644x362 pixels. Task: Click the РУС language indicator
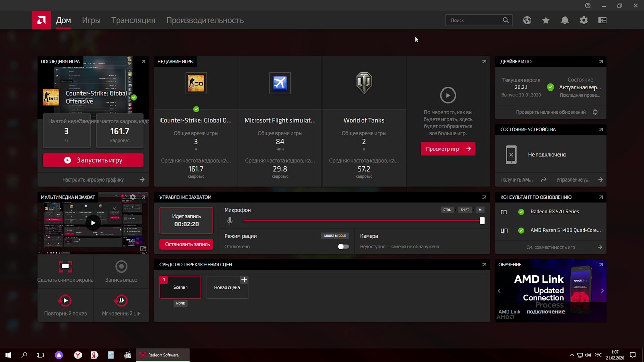click(x=598, y=355)
